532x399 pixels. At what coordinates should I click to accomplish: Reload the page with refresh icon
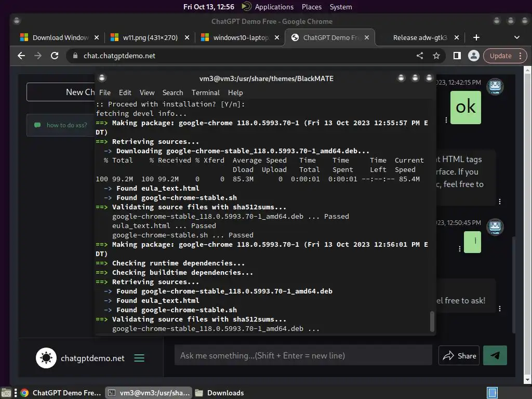[54, 56]
